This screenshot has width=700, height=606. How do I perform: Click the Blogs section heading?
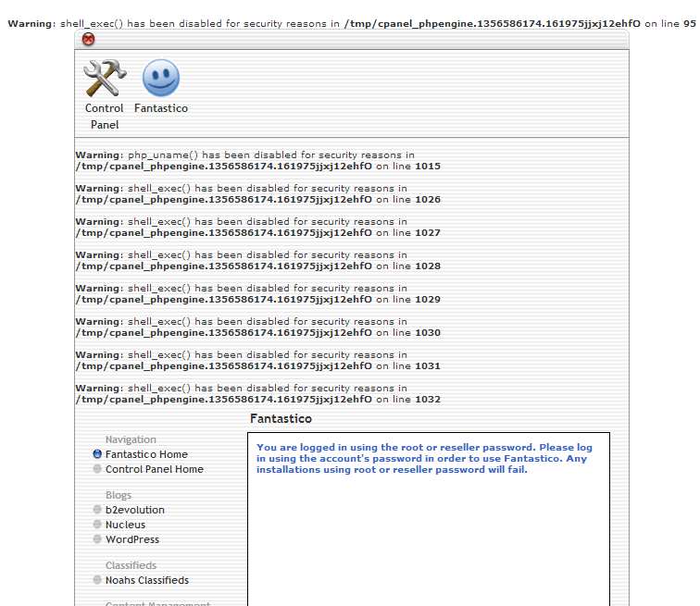(x=119, y=495)
